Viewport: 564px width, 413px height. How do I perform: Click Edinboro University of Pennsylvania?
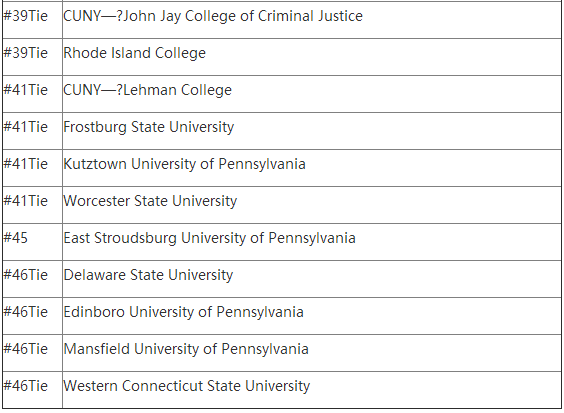[x=183, y=312]
